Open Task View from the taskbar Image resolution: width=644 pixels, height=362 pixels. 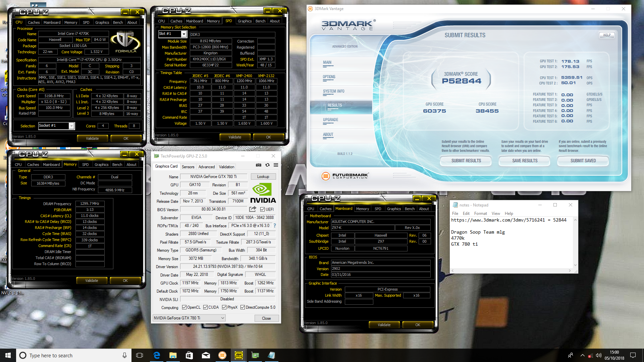[140, 355]
